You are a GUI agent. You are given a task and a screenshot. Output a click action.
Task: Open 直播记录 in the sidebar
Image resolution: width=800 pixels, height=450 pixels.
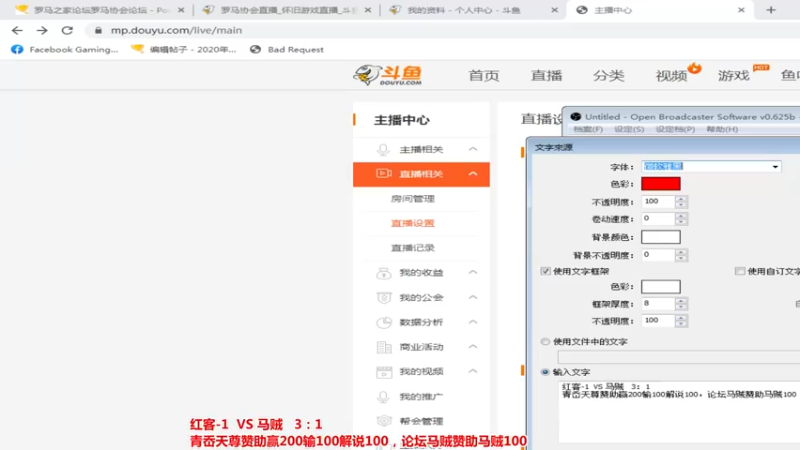click(x=413, y=248)
